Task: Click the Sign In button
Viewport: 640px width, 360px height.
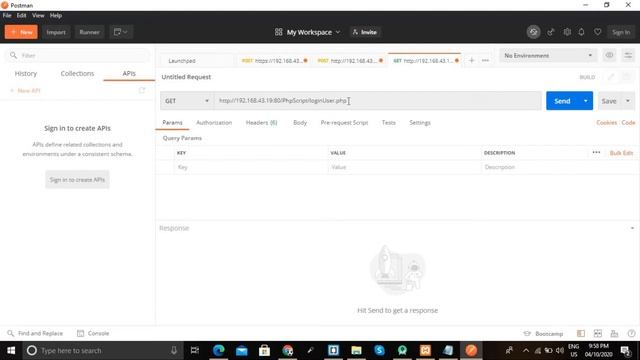Action: 621,32
